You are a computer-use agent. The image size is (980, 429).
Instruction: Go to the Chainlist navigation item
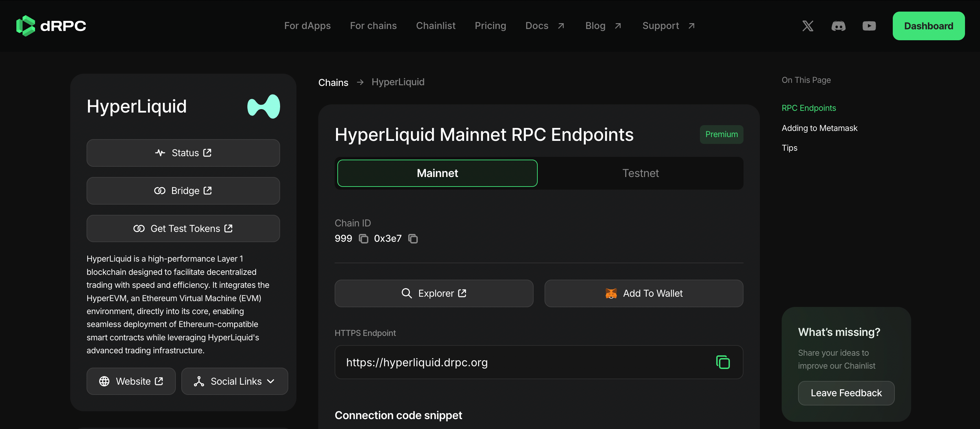435,26
